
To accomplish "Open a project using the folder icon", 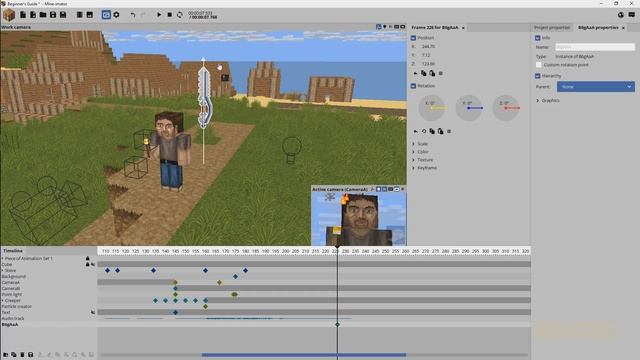I will (x=43, y=15).
